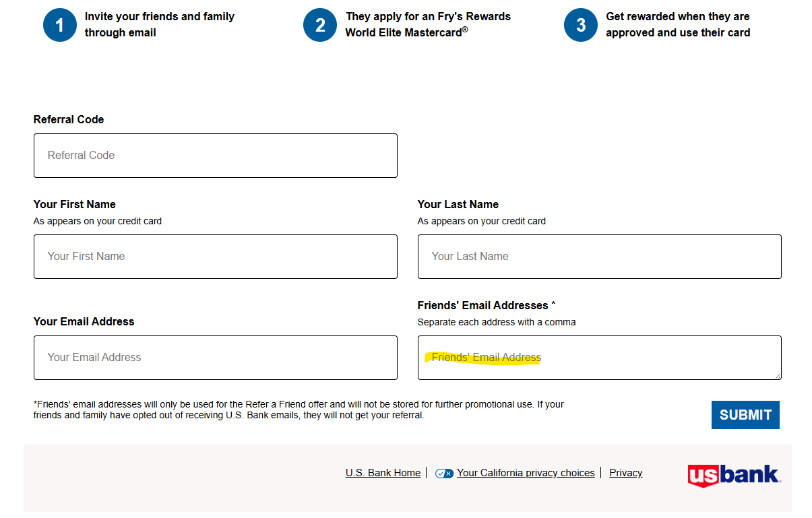Click the Friends' Email Addresses textarea
Screen dimensions: 812x518
(600, 358)
